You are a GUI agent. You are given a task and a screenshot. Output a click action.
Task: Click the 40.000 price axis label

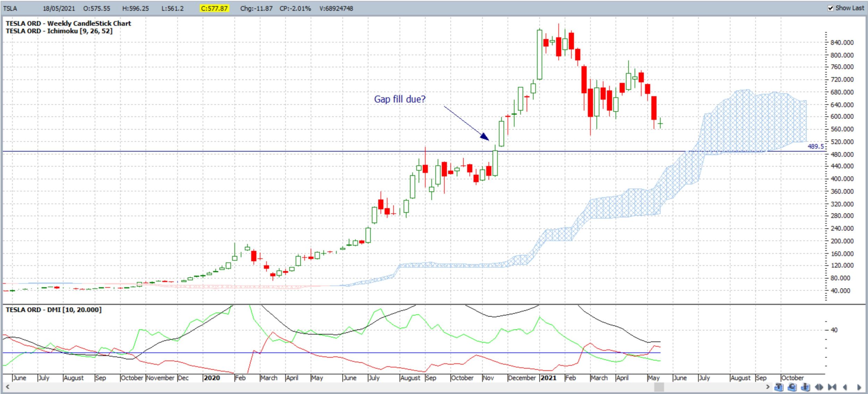841,291
